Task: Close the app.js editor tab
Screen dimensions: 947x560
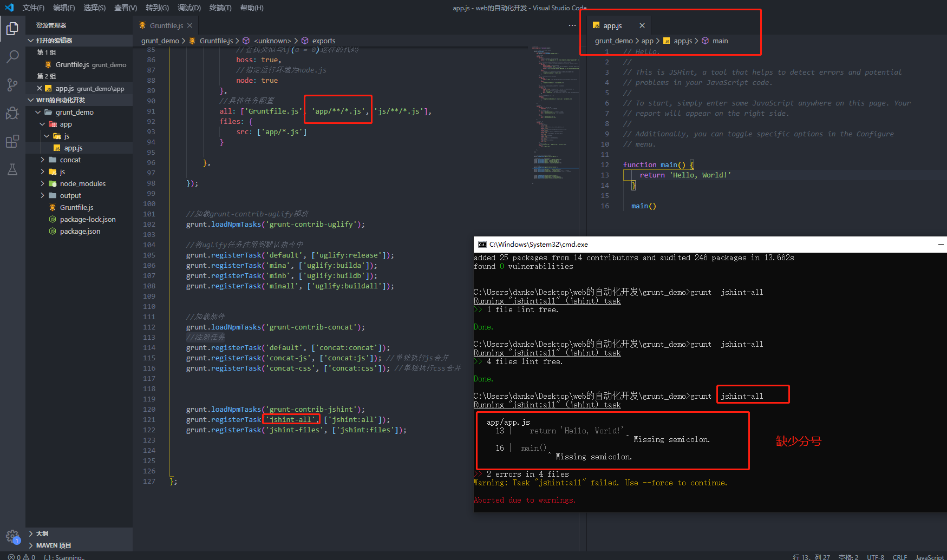Action: pyautogui.click(x=642, y=25)
